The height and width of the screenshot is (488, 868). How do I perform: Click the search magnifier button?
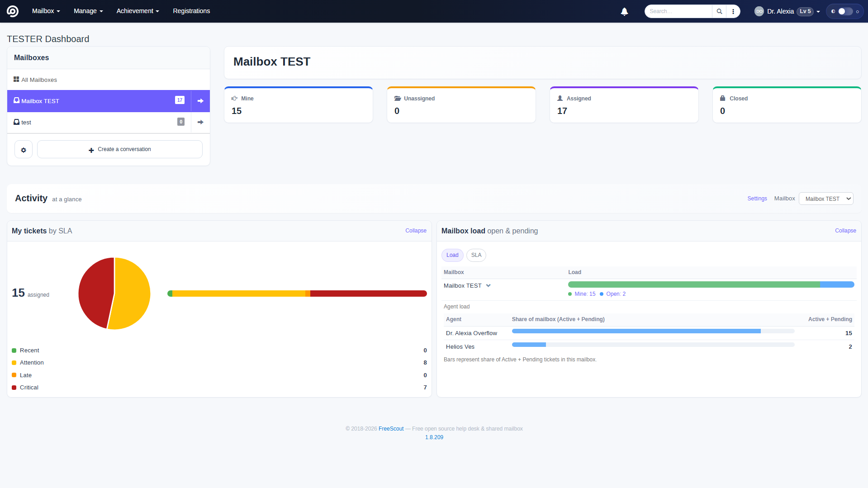(719, 11)
